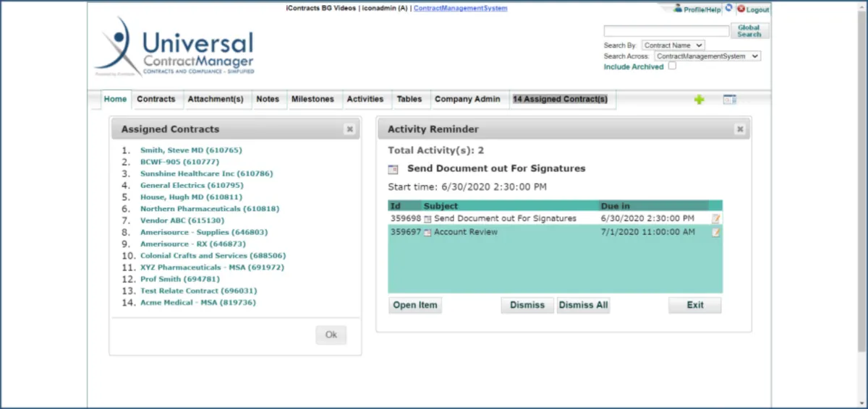Click the global search text field
Screen dimensions: 868x409
pos(666,31)
